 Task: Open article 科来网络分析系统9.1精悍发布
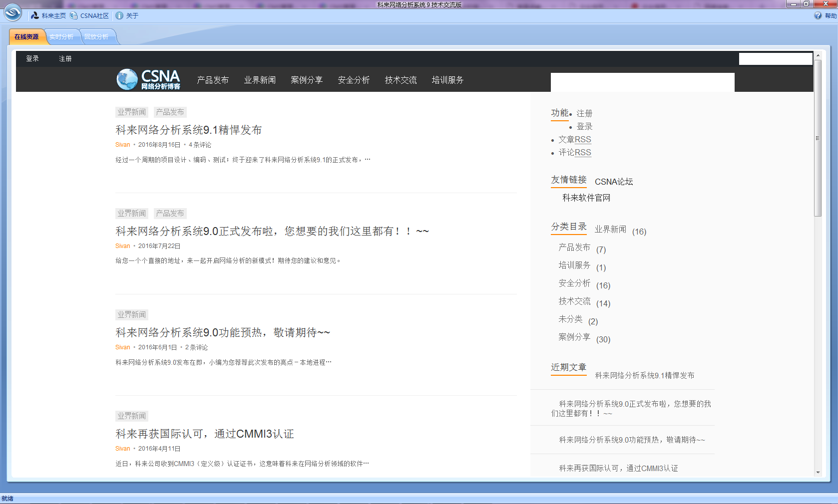189,130
